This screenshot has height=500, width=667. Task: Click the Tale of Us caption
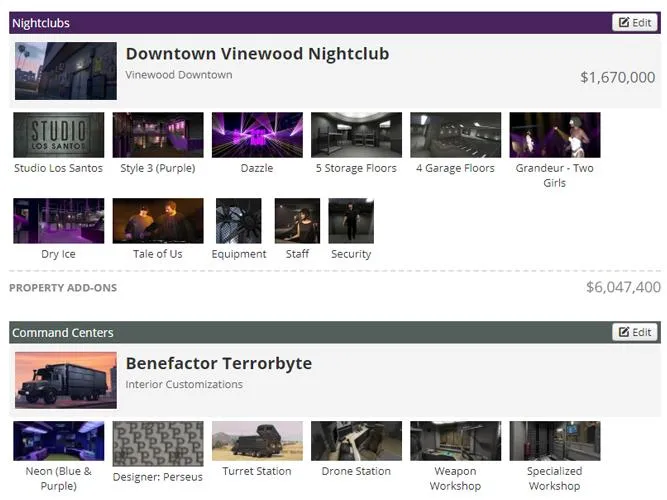158,254
